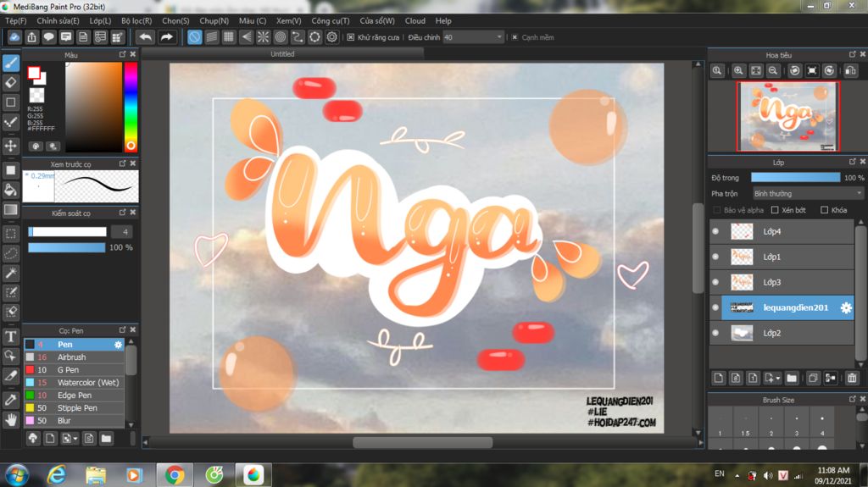Viewport: 868px width, 487px height.
Task: Zoom out on the navigator
Action: pyautogui.click(x=773, y=71)
